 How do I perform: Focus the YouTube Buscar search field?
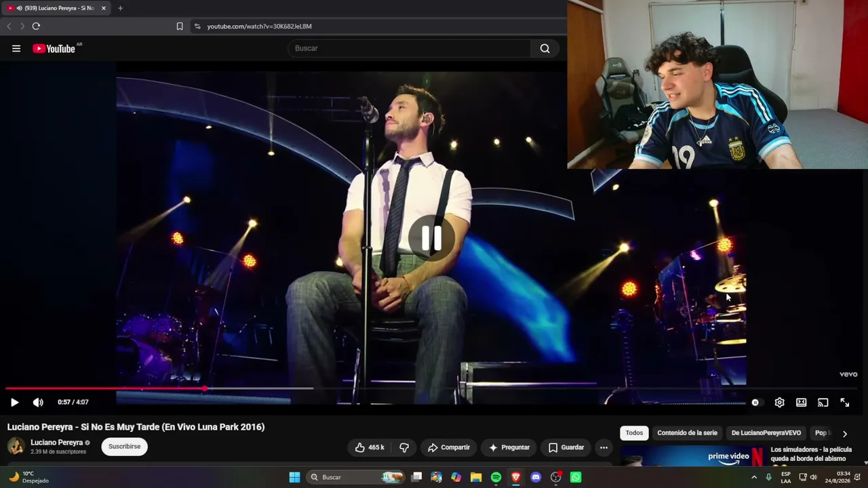(410, 49)
